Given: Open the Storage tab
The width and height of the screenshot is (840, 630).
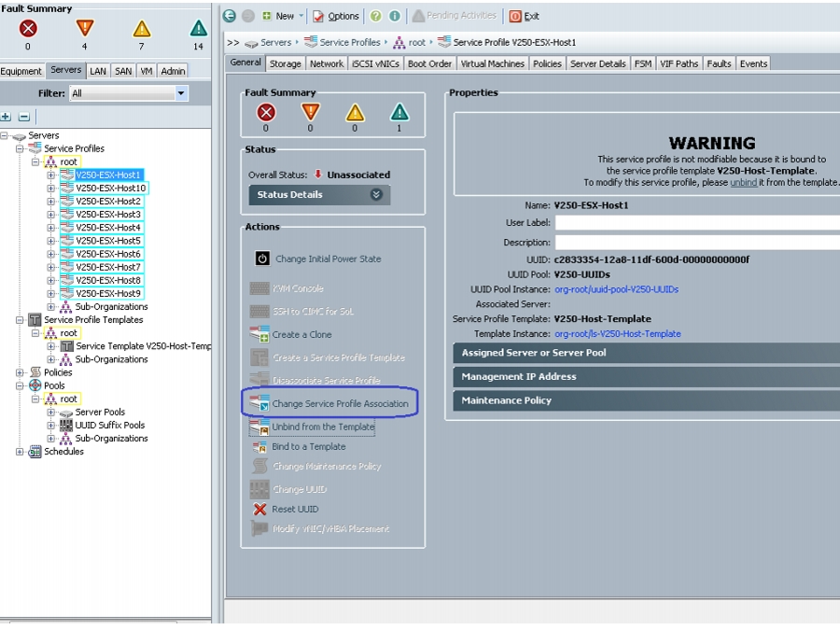Looking at the screenshot, I should coord(285,63).
